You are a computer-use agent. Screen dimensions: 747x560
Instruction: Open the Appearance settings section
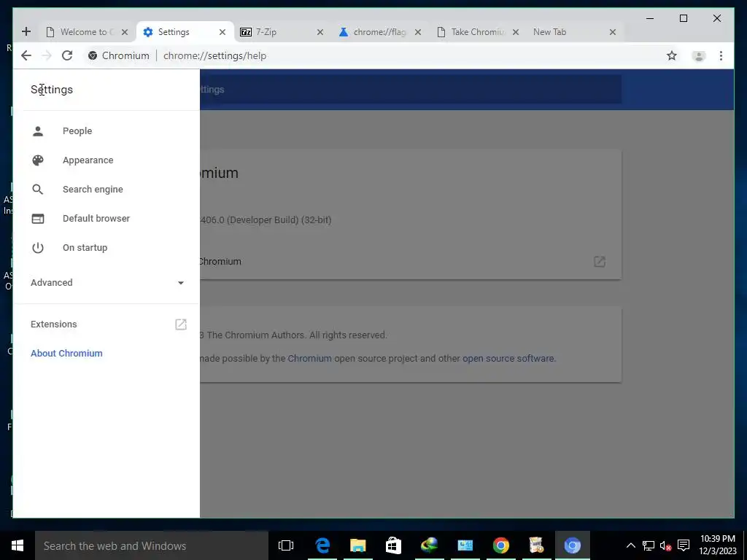coord(107,160)
